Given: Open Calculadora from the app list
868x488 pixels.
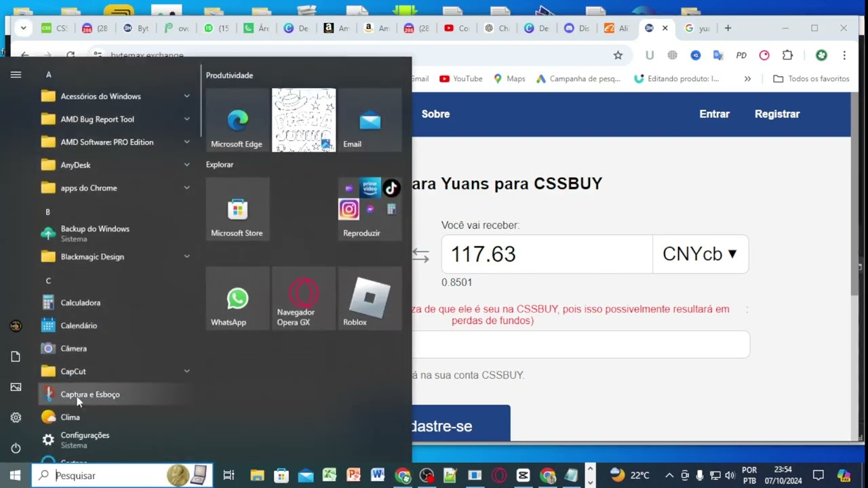Looking at the screenshot, I should coord(115,302).
